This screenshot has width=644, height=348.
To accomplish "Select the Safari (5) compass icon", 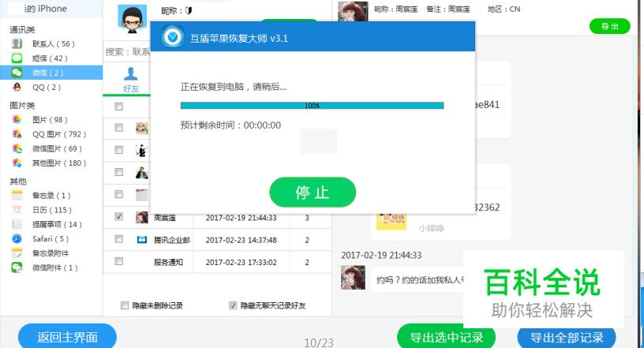I will click(x=17, y=238).
